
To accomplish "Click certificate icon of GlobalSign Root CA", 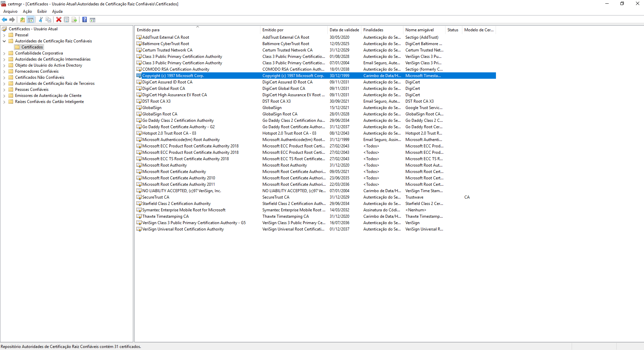I will pos(139,114).
